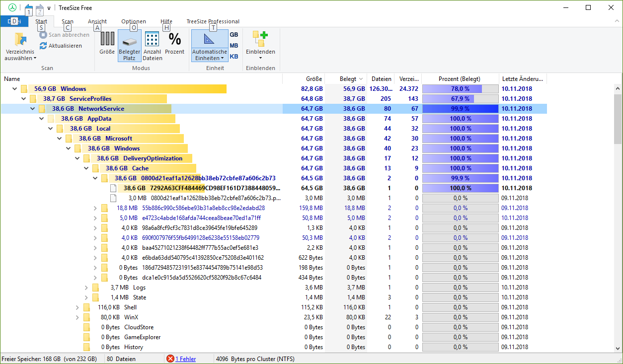Collapse the NetworkService folder node
This screenshot has height=364, width=623.
pyautogui.click(x=33, y=109)
